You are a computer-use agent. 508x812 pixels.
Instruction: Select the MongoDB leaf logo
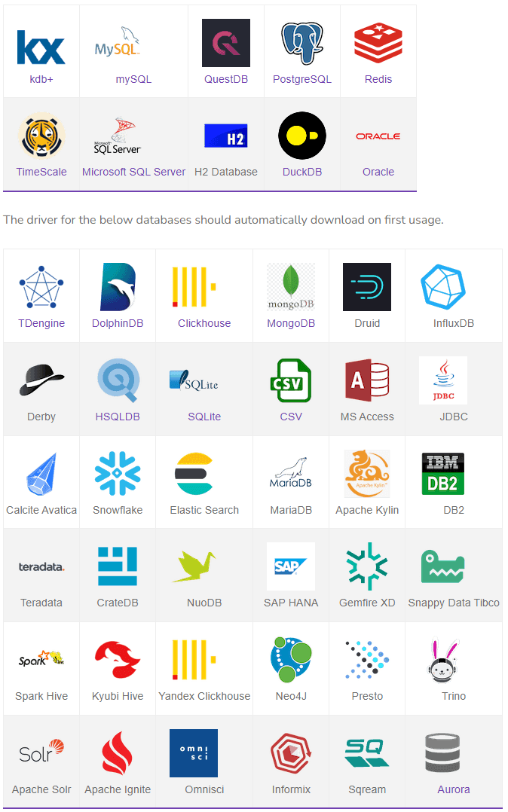point(291,287)
